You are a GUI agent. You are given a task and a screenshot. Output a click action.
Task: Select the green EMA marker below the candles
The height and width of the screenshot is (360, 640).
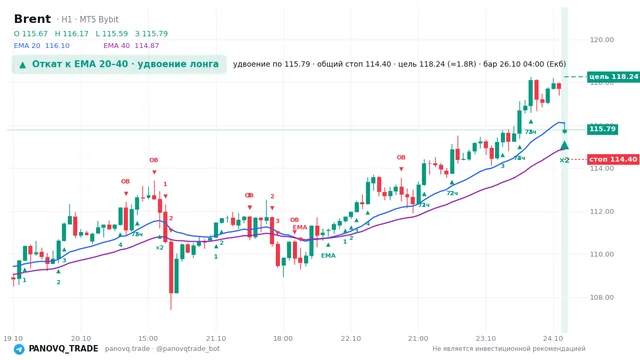(328, 256)
